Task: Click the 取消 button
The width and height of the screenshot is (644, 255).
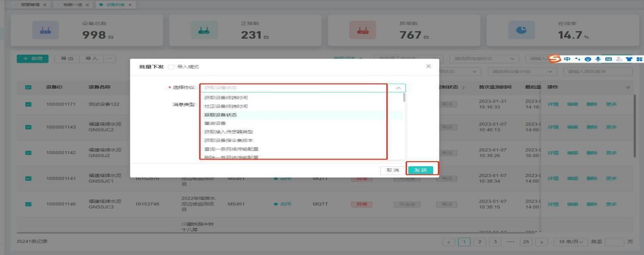Action: click(x=393, y=170)
